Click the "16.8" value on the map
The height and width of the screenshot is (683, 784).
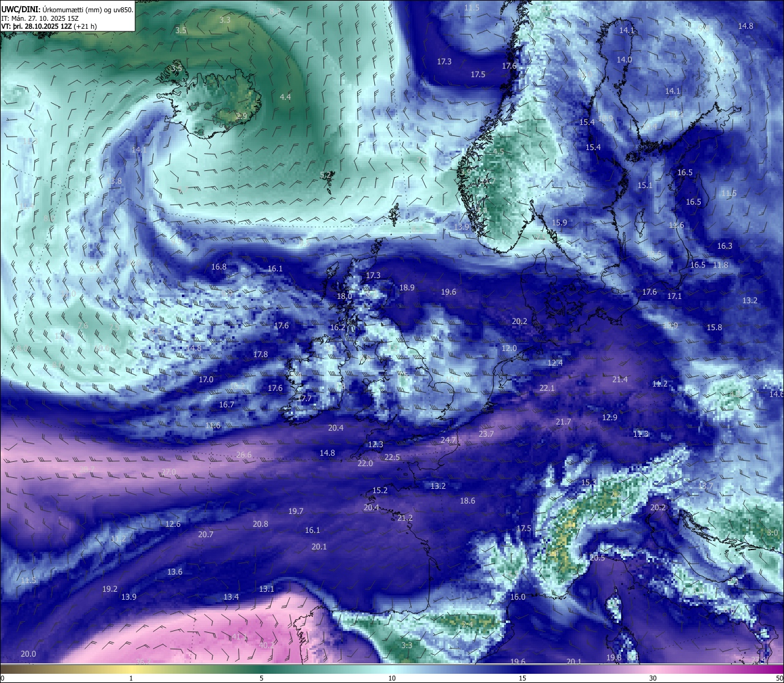pyautogui.click(x=219, y=266)
